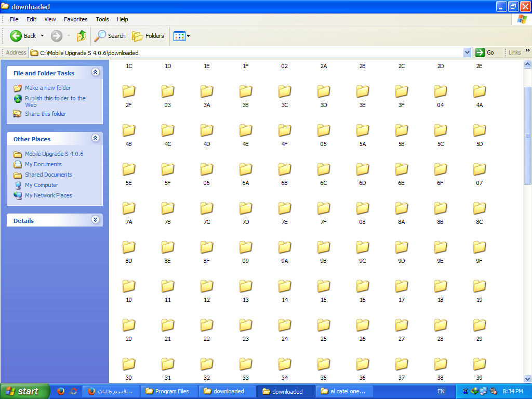Select the folder named 05
Screen dimensions: 532x399
coord(323,135)
